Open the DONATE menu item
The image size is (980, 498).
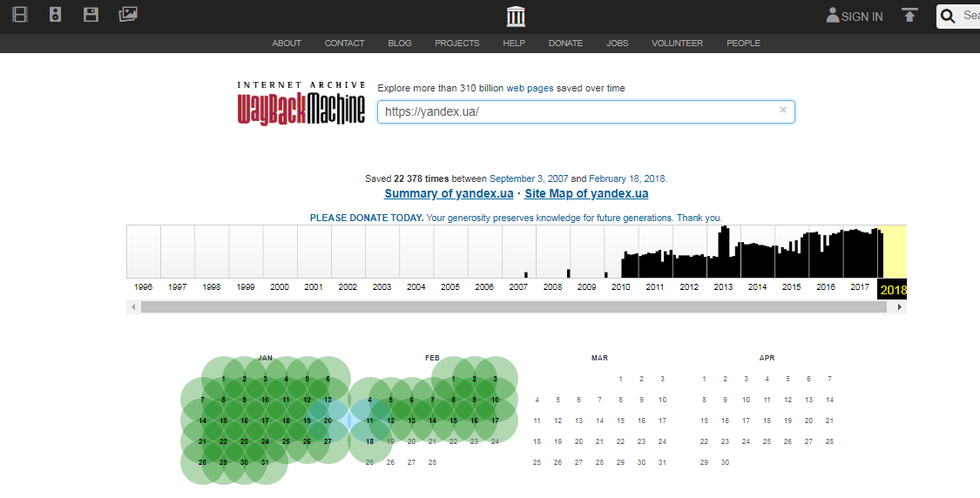[x=565, y=44]
